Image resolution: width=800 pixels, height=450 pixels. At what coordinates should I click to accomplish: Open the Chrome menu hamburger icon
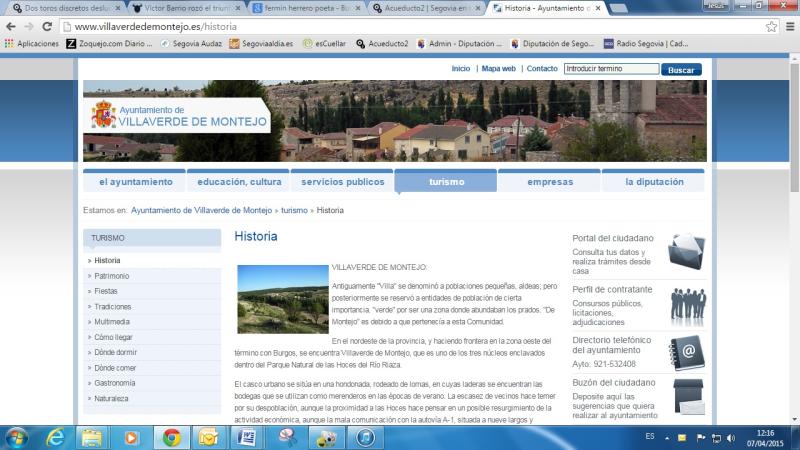[x=789, y=27]
